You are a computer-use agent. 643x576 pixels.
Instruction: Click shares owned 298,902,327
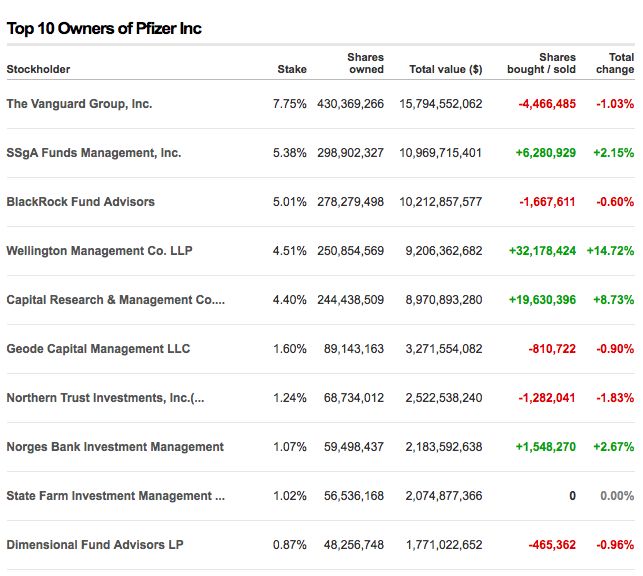click(x=351, y=153)
